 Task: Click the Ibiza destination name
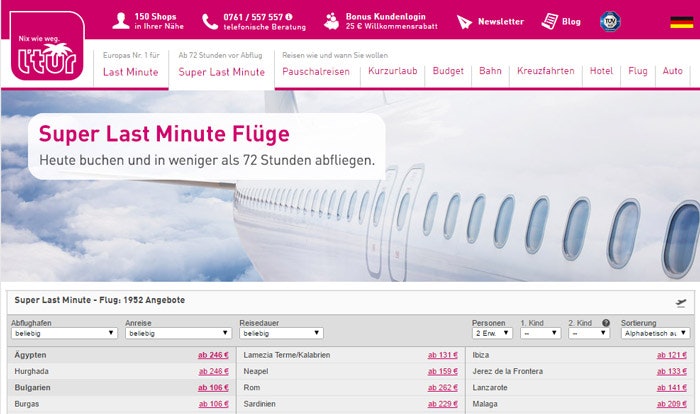(x=481, y=355)
